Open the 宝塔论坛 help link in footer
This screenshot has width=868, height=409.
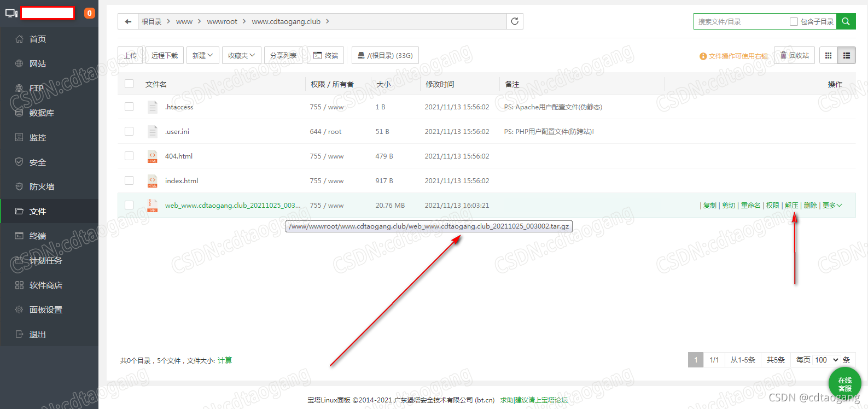(534, 400)
